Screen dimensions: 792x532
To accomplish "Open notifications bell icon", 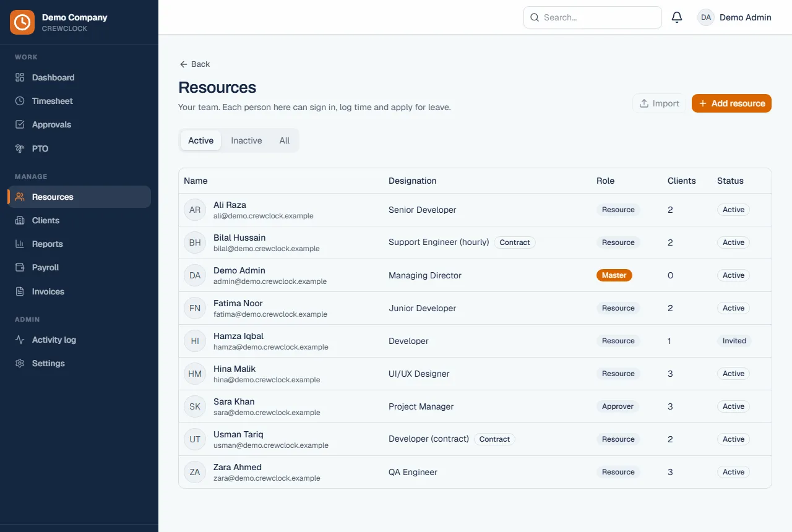I will point(677,17).
